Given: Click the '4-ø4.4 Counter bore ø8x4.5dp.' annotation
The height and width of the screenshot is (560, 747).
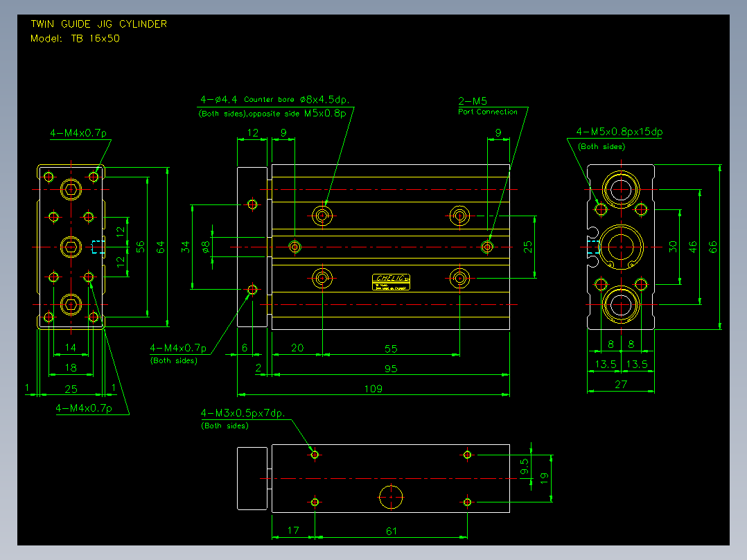Looking at the screenshot, I should tap(275, 100).
